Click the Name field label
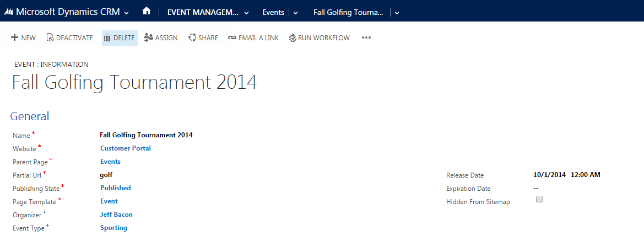The height and width of the screenshot is (241, 644). coord(21,136)
